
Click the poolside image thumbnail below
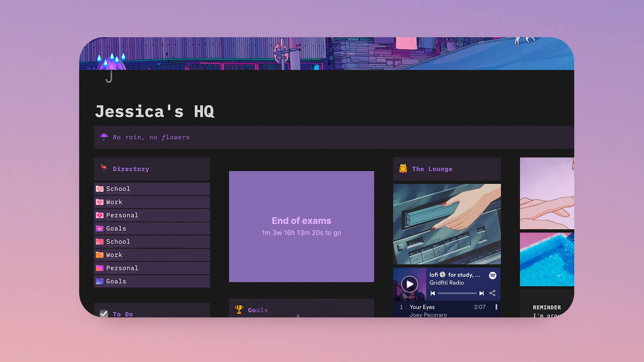(x=547, y=260)
